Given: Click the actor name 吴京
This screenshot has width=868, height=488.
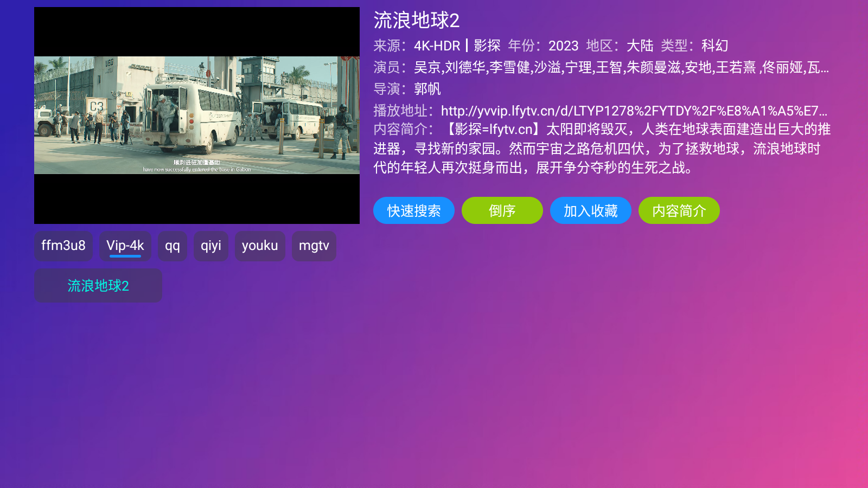Looking at the screenshot, I should 426,67.
